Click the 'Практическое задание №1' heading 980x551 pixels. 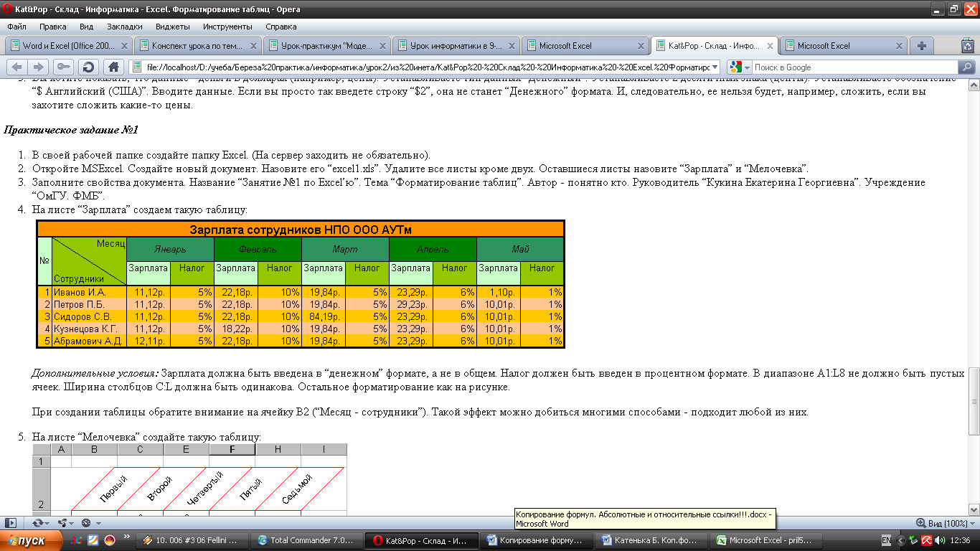pos(70,130)
